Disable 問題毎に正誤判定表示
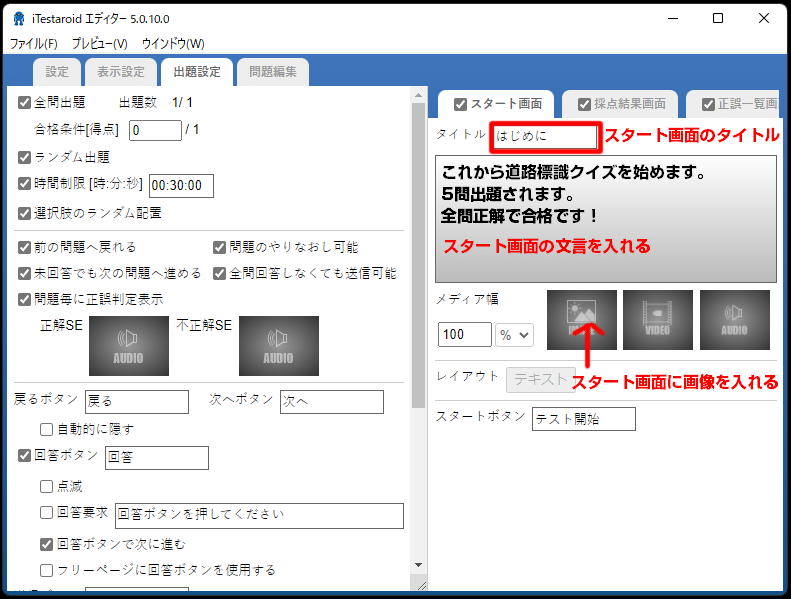Image resolution: width=791 pixels, height=599 pixels. [24, 299]
